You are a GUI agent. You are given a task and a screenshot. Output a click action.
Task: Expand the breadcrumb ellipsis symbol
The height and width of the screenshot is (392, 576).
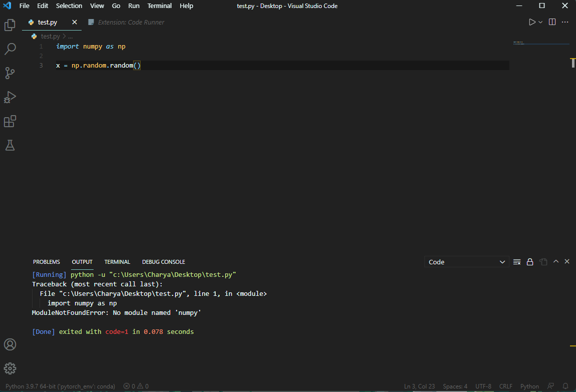[x=70, y=37]
